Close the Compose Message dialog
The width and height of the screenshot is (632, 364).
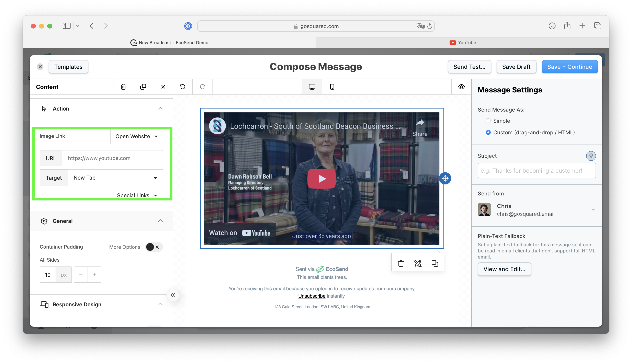click(x=40, y=67)
